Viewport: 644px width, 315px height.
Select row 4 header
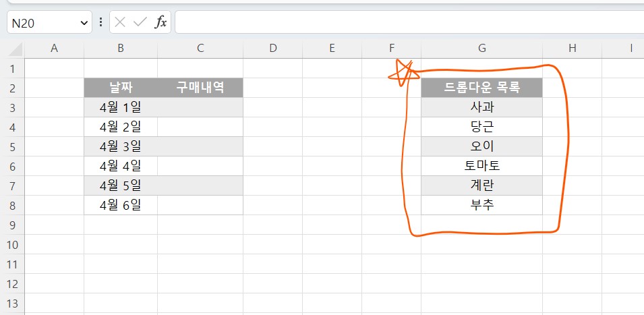pyautogui.click(x=12, y=127)
